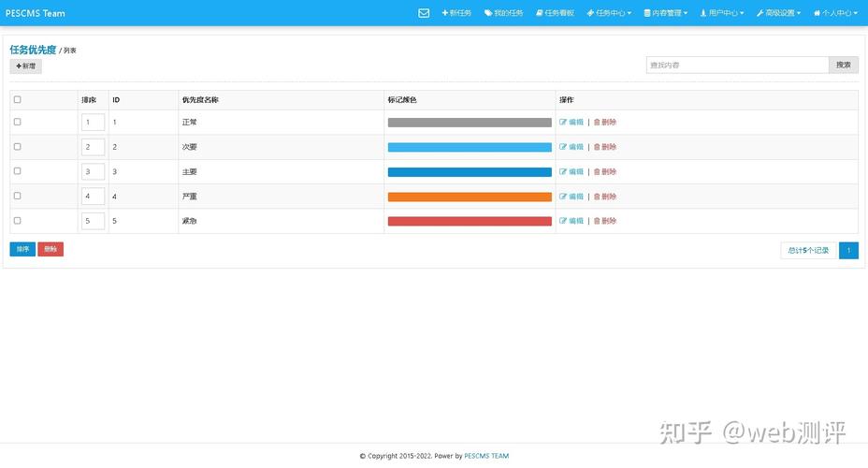Viewport: 868px width, 468px height.
Task: Click trash delete icon for 严重 row
Action: pyautogui.click(x=597, y=196)
